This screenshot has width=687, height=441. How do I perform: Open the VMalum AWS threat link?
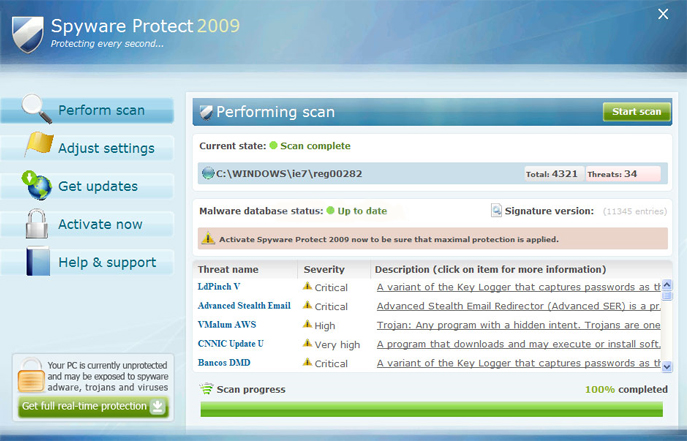point(227,325)
